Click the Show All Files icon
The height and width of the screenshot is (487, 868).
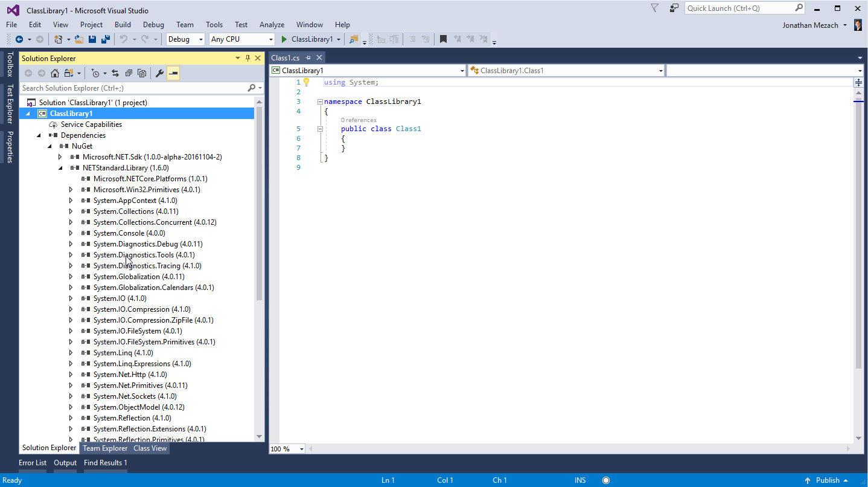(x=142, y=73)
